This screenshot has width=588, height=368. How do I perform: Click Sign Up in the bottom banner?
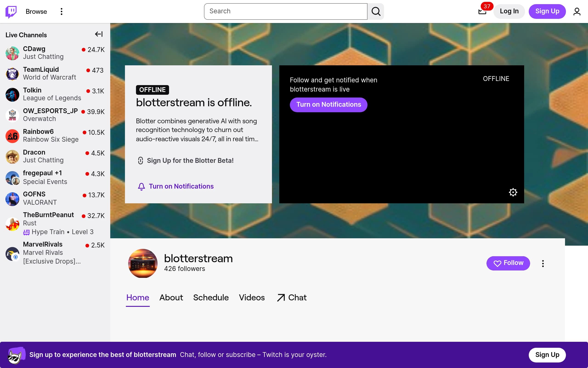(x=547, y=355)
